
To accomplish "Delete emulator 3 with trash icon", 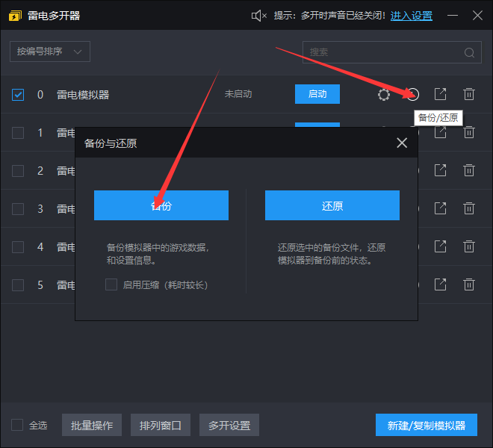I will tap(469, 208).
